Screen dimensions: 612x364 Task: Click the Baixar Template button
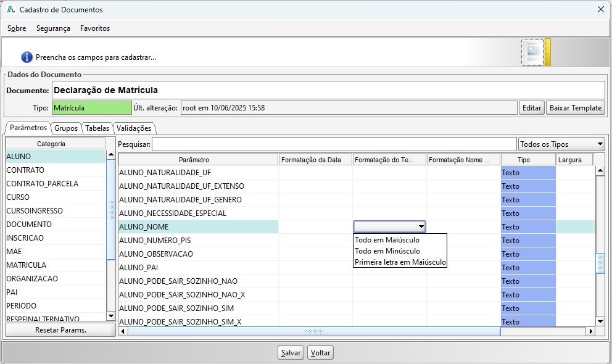click(576, 108)
